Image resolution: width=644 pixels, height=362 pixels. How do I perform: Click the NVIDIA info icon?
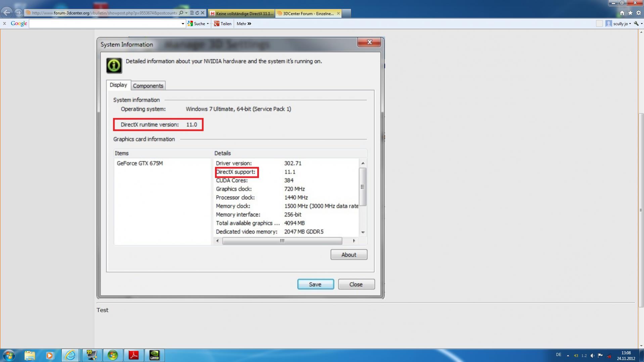(114, 65)
